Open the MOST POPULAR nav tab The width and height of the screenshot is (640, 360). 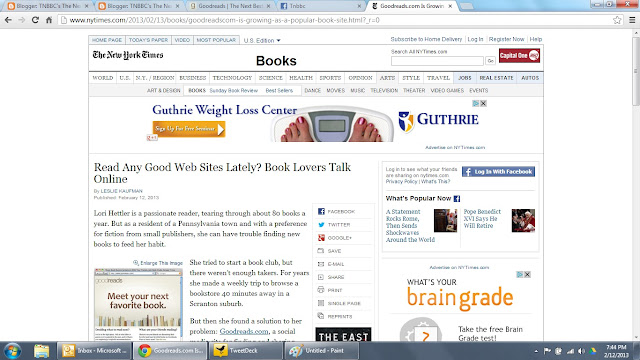point(216,40)
